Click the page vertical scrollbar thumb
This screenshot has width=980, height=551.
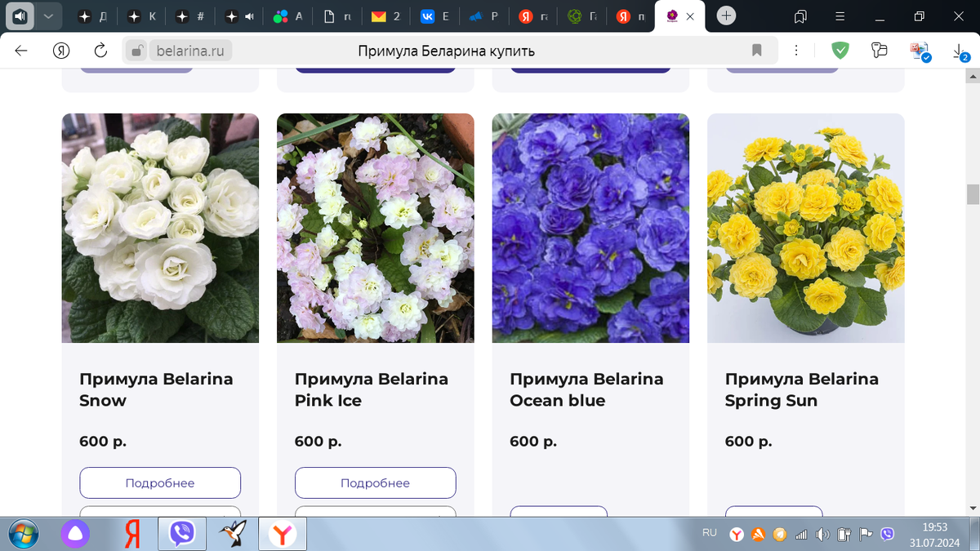click(x=973, y=194)
